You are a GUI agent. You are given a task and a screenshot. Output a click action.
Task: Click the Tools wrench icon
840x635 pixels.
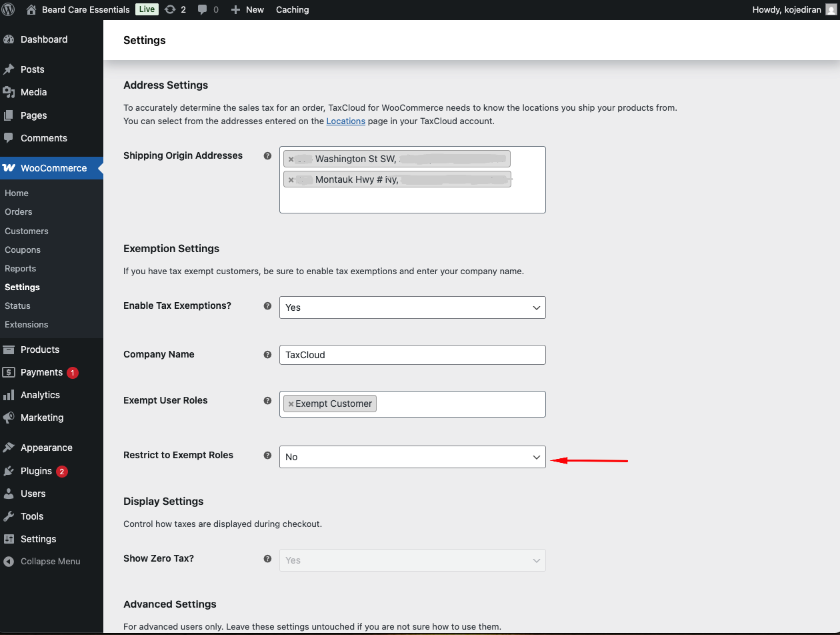9,516
